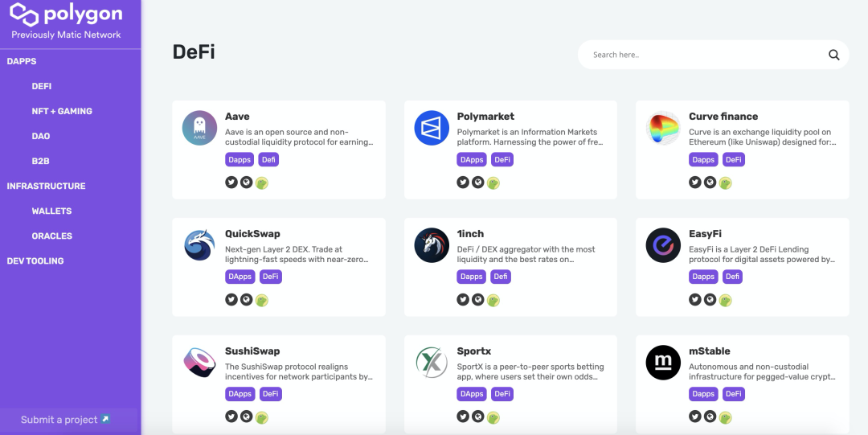Go to Wallets under Infrastructure
Screen dimensions: 868x435
click(x=51, y=211)
